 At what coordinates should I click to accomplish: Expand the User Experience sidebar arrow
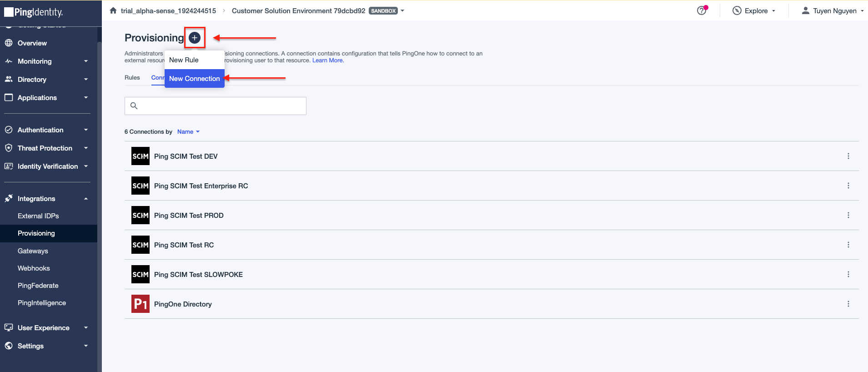click(x=86, y=327)
